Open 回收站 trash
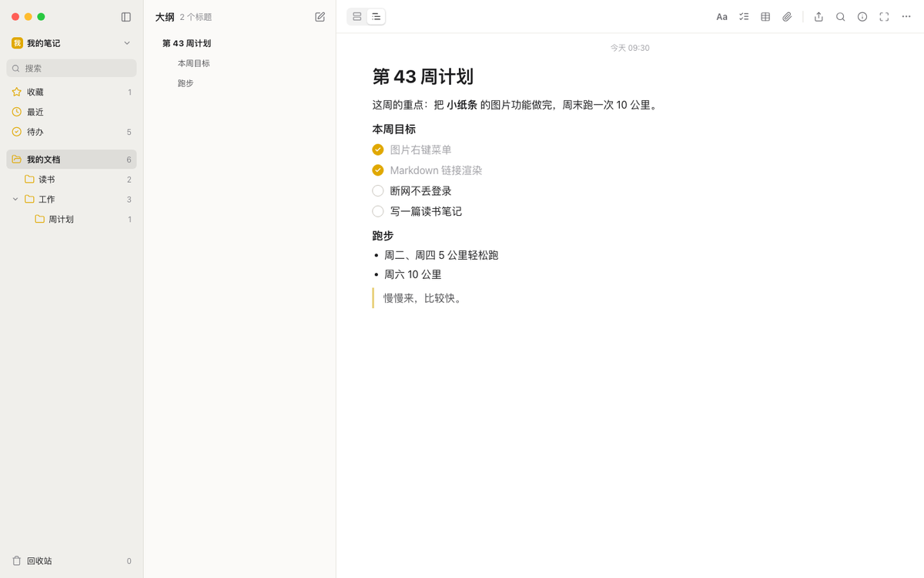Screen dimensions: 924x578 tap(72, 561)
